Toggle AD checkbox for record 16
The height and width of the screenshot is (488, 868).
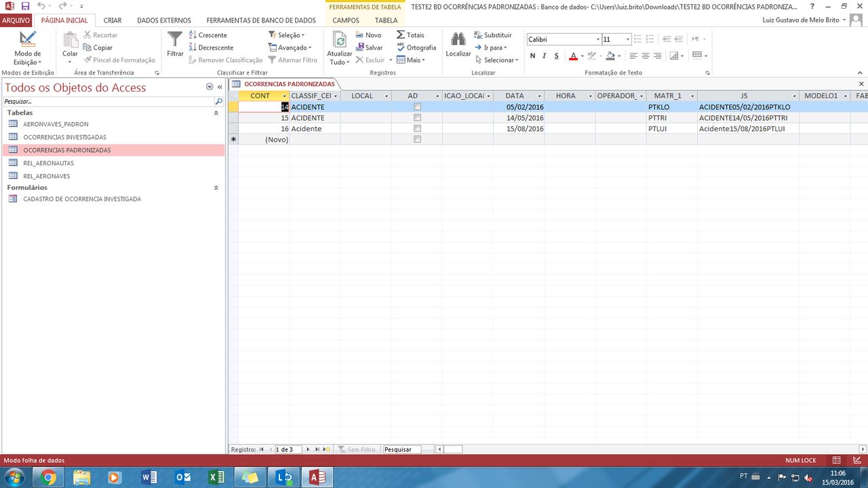pyautogui.click(x=417, y=129)
